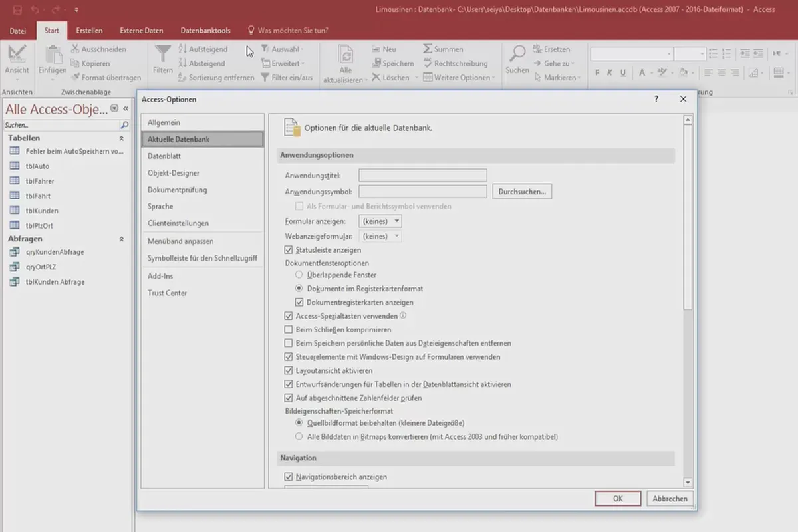The width and height of the screenshot is (798, 532).
Task: Click the Suchen magnifier icon
Action: (517, 54)
